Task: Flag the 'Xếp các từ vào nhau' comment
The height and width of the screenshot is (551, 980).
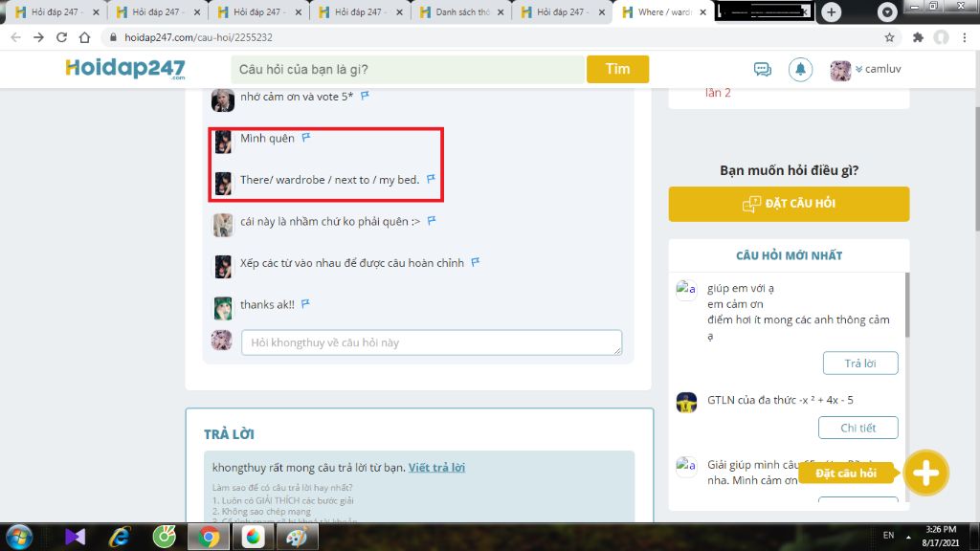Action: pyautogui.click(x=475, y=262)
